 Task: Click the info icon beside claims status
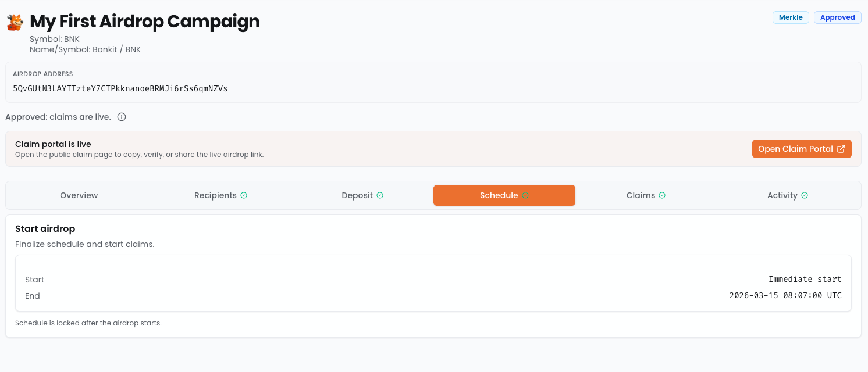coord(122,117)
